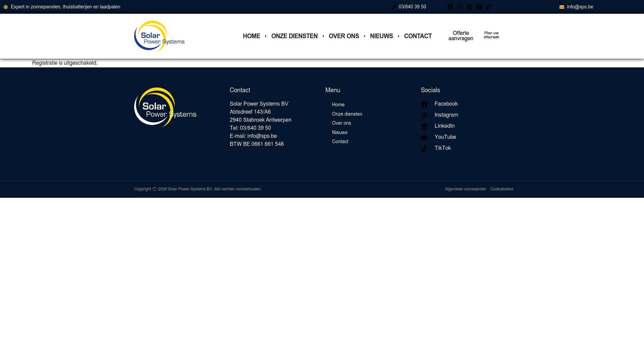The image size is (644, 362).
Task: Open OVER ONS navigation item
Action: pos(344,36)
